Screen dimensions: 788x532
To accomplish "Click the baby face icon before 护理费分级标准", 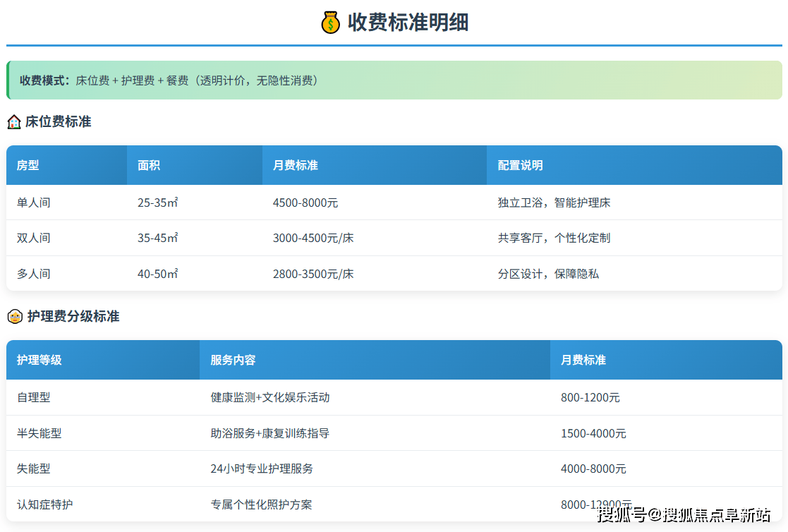I will [14, 316].
